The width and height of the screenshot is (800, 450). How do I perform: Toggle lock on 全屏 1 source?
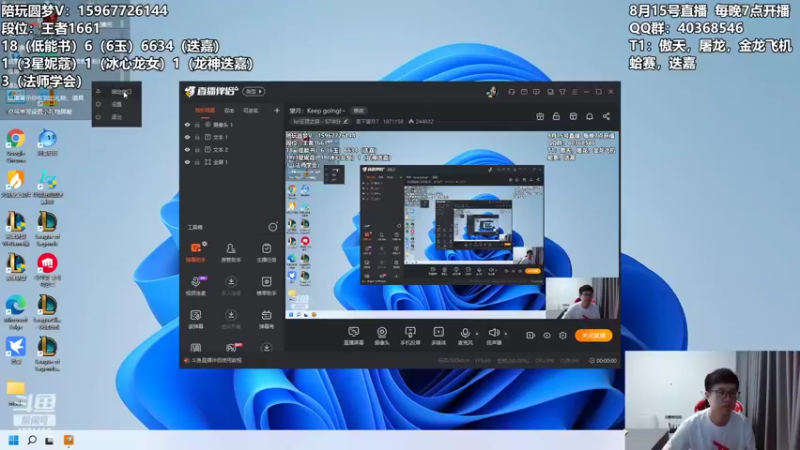197,162
